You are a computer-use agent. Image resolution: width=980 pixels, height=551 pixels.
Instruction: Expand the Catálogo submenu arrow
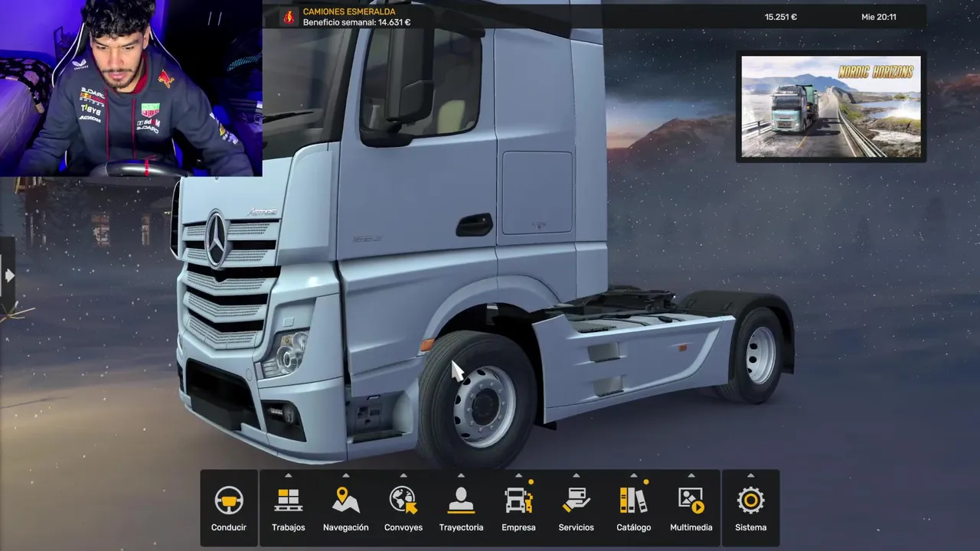pos(634,475)
